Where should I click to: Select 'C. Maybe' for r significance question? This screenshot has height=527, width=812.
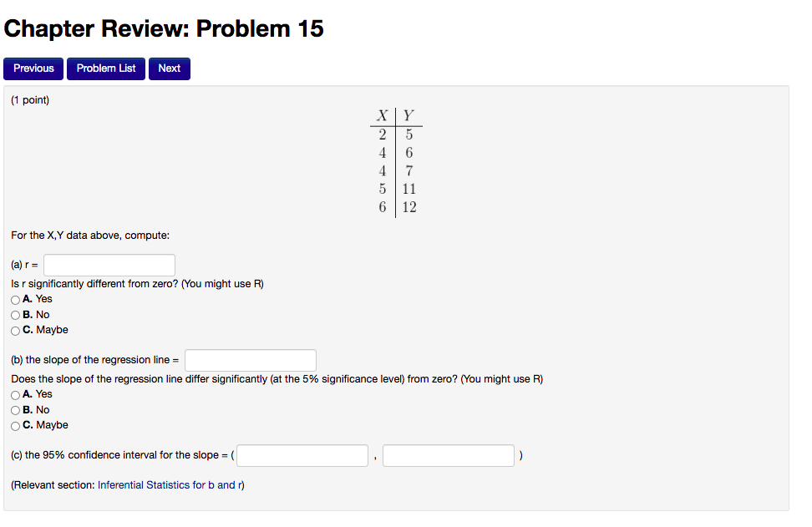[x=15, y=330]
